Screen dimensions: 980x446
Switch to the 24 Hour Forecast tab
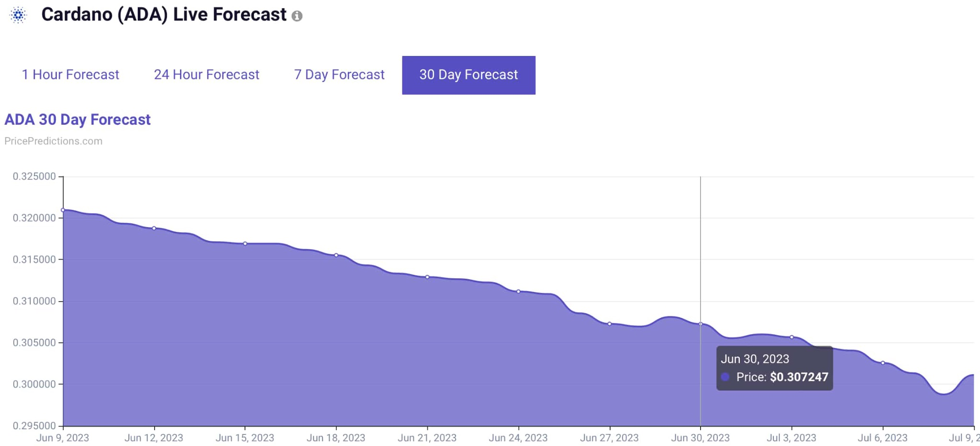click(206, 75)
